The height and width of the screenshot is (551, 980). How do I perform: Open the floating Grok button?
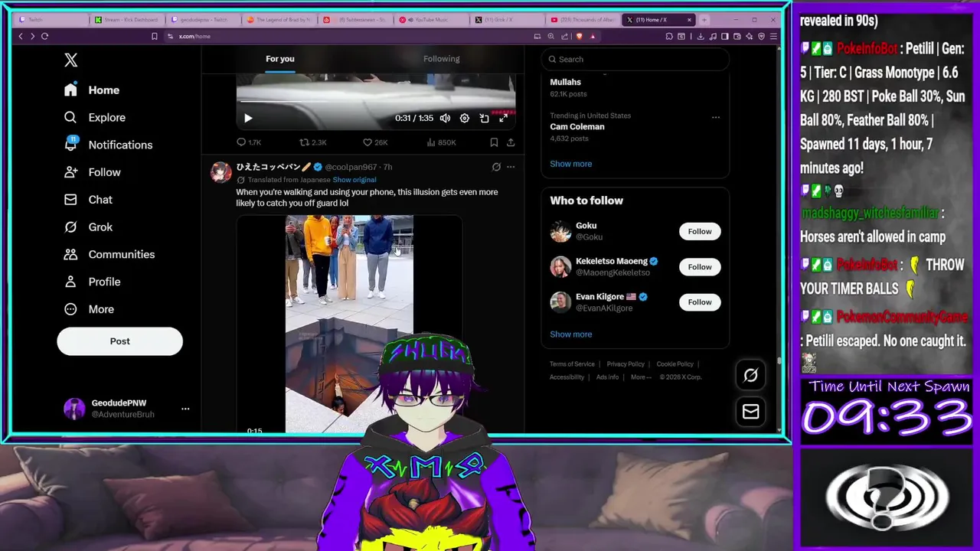pyautogui.click(x=750, y=375)
